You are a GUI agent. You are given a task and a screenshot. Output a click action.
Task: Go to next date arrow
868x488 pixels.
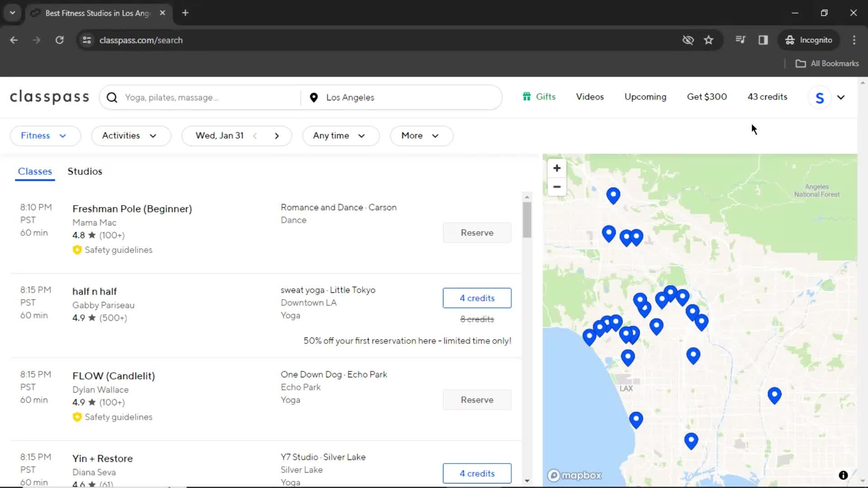pyautogui.click(x=277, y=136)
